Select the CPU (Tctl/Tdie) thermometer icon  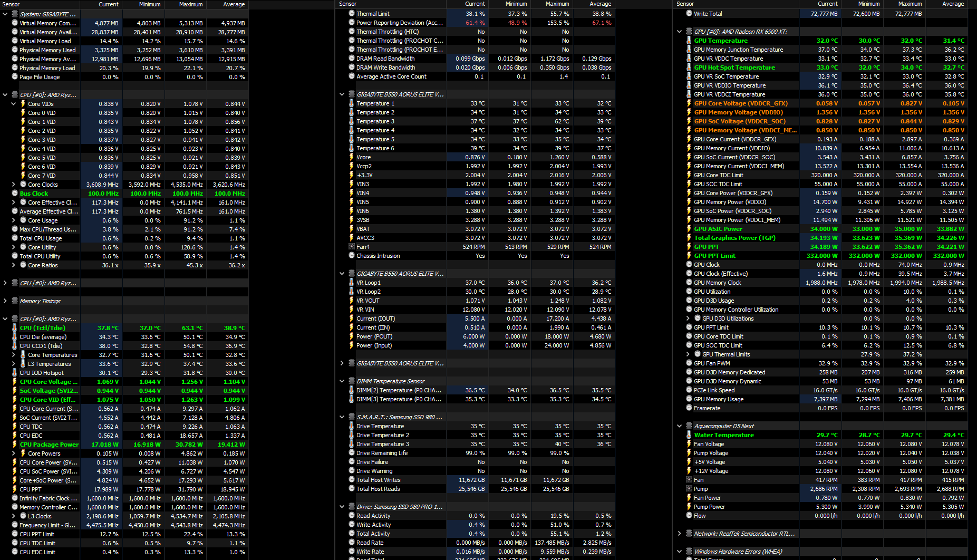click(15, 327)
